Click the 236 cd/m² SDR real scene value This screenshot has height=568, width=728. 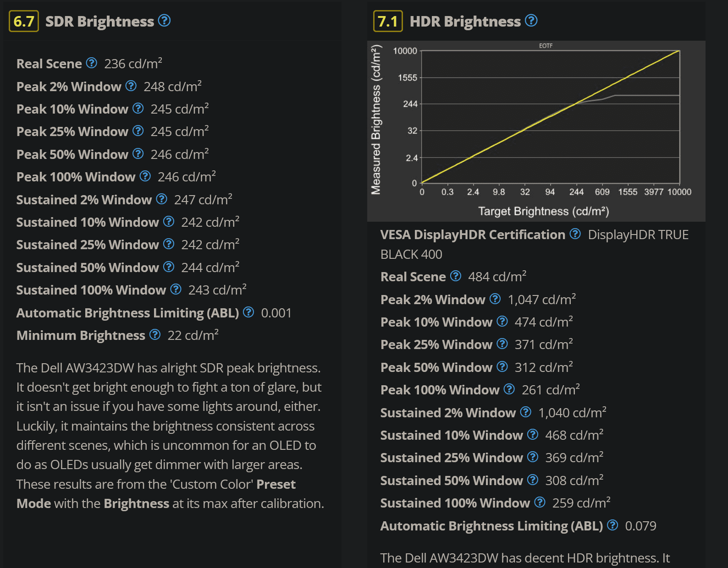click(x=133, y=63)
